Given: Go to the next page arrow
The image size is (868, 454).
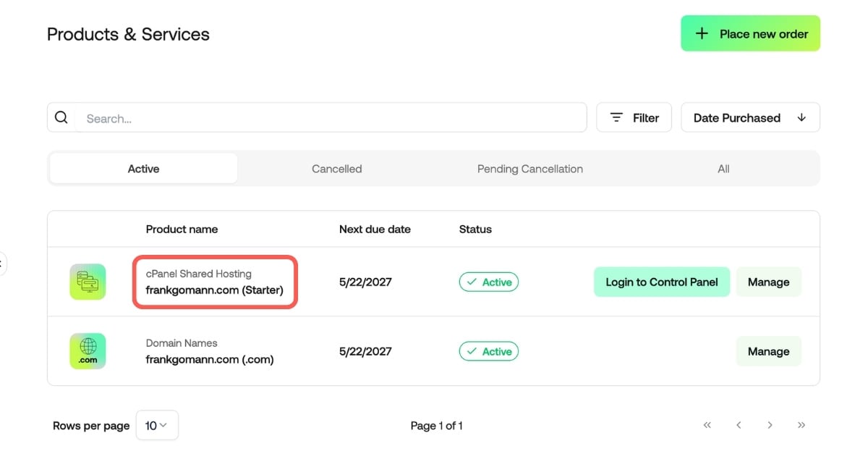Looking at the screenshot, I should click(770, 425).
